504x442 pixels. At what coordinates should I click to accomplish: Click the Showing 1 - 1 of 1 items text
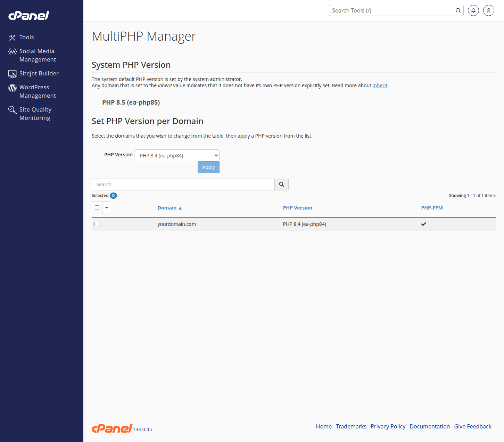472,196
